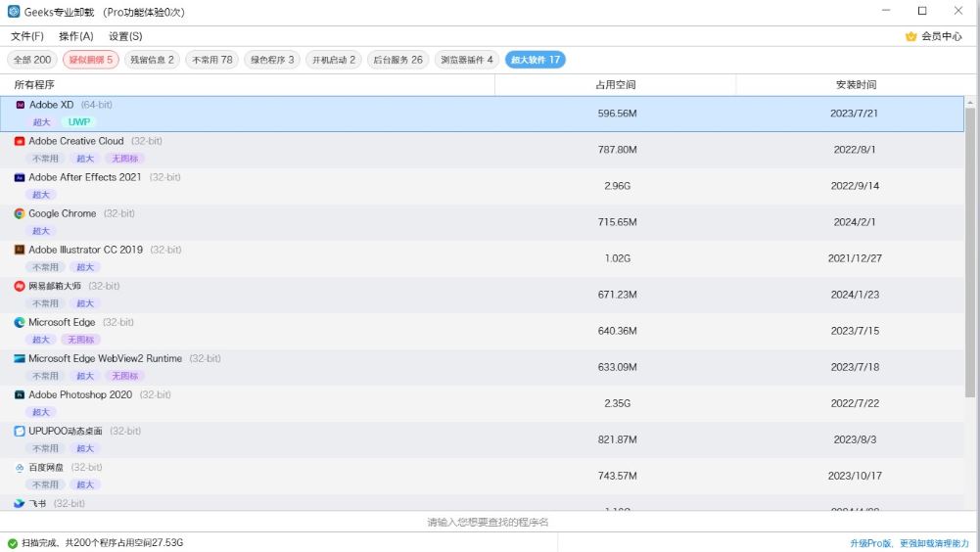Click 无图标 tag on Microsoft Edge row
Image resolution: width=980 pixels, height=552 pixels.
click(x=81, y=340)
